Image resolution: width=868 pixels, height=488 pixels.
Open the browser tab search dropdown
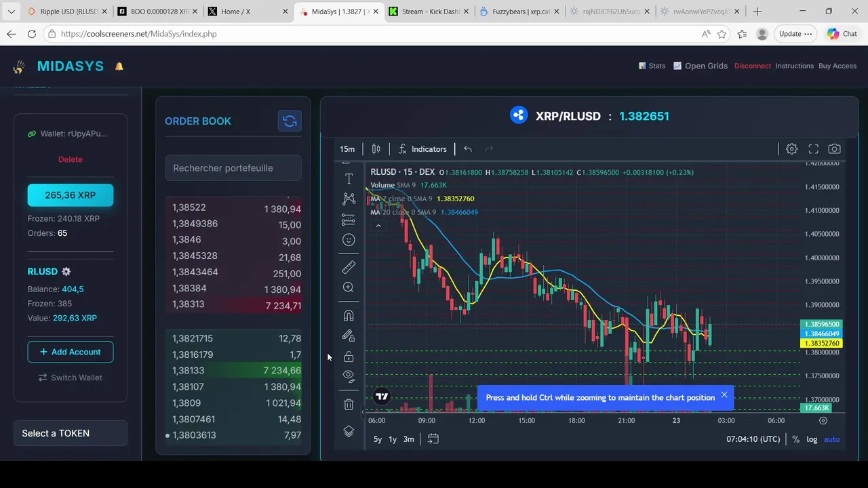coord(11,12)
